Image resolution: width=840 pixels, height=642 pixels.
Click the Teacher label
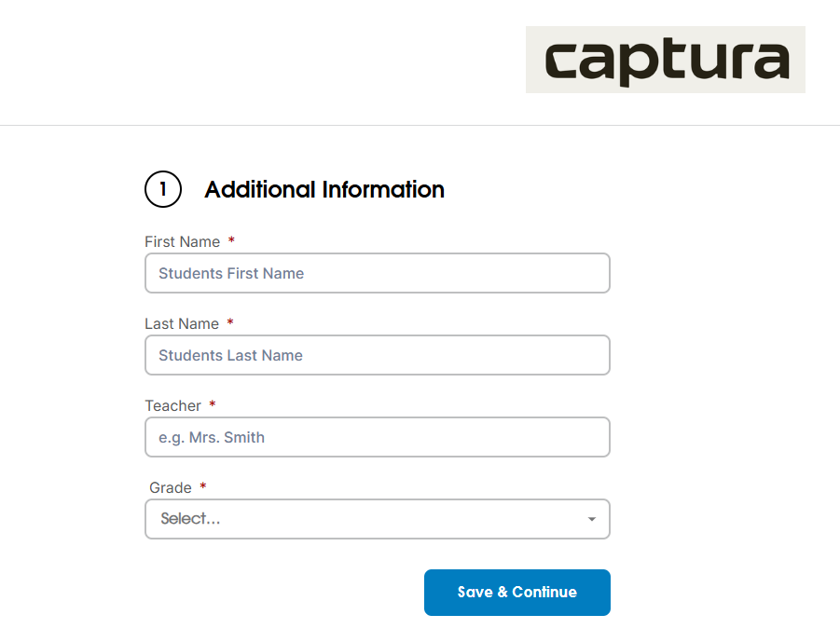click(x=173, y=405)
